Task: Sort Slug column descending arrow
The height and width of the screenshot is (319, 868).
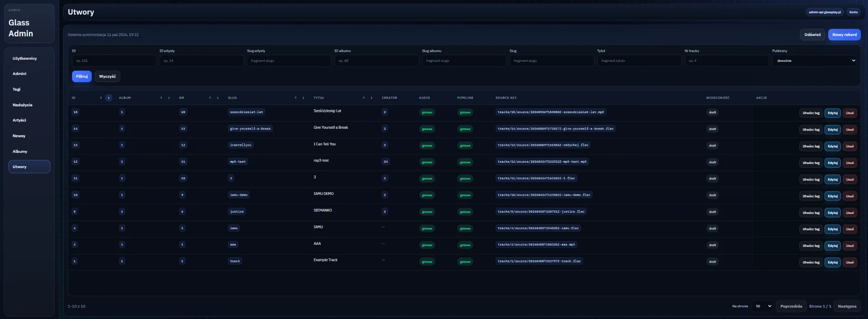Action: coord(303,98)
